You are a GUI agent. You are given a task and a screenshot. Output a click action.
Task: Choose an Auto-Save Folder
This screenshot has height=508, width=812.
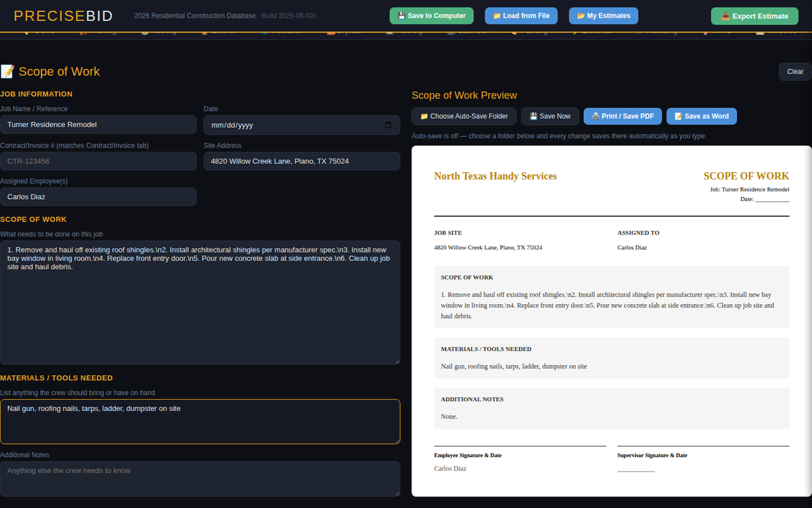tap(464, 117)
